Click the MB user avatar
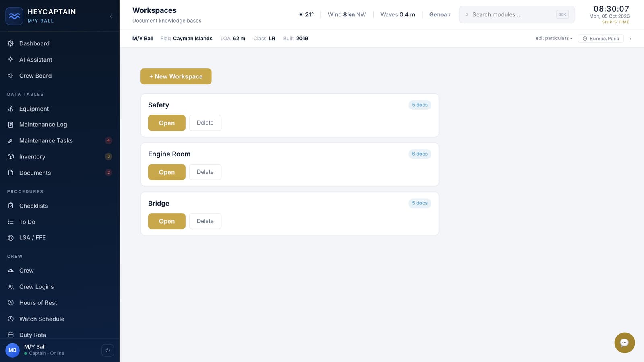This screenshot has width=644, height=362. [x=12, y=350]
